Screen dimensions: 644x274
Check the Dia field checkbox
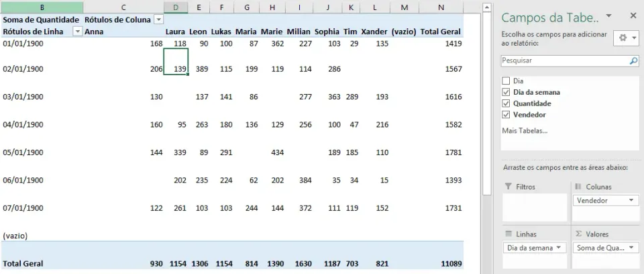(x=506, y=81)
